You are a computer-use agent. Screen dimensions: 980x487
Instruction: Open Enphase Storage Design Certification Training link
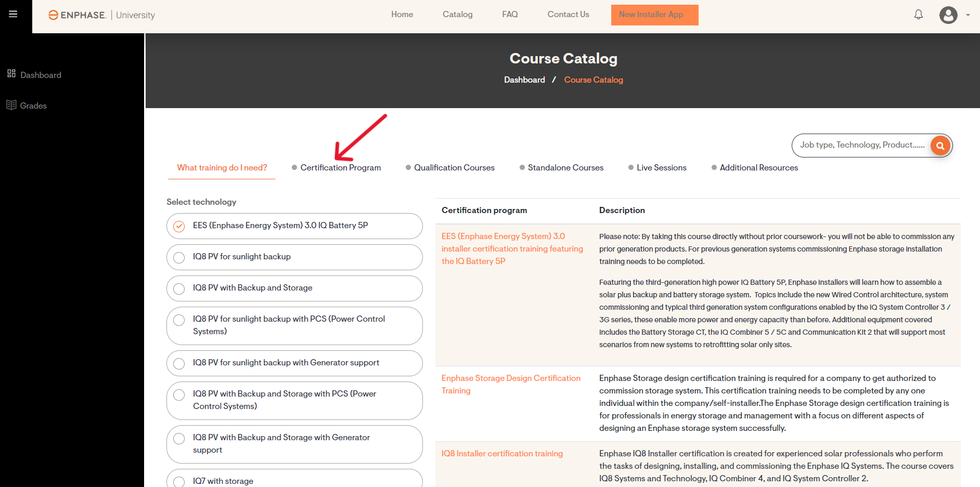511,384
